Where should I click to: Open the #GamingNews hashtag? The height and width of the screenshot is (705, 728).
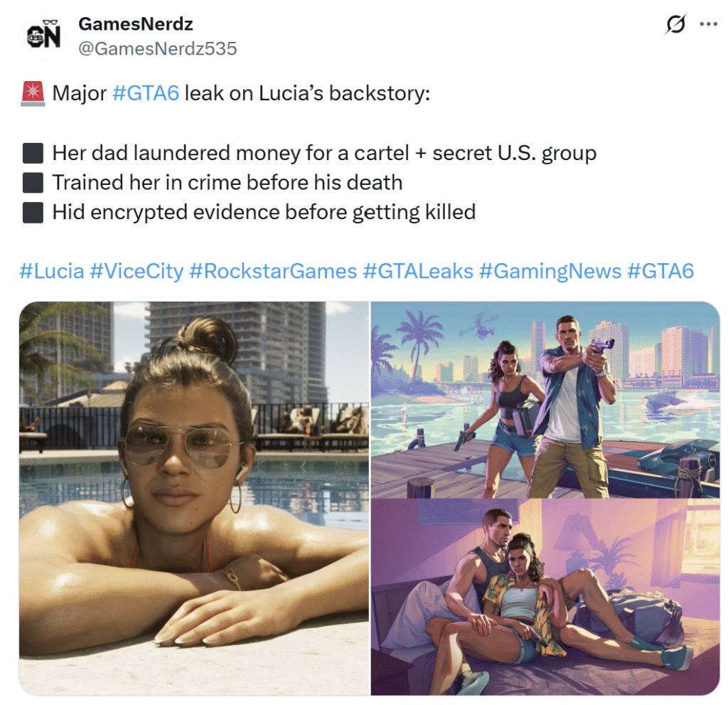pyautogui.click(x=550, y=271)
